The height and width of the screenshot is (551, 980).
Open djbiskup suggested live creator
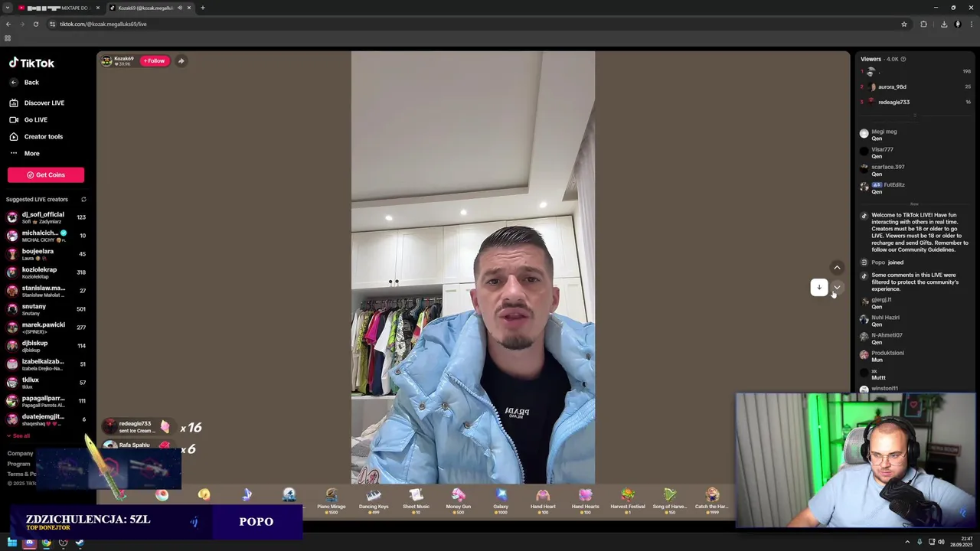tap(46, 346)
